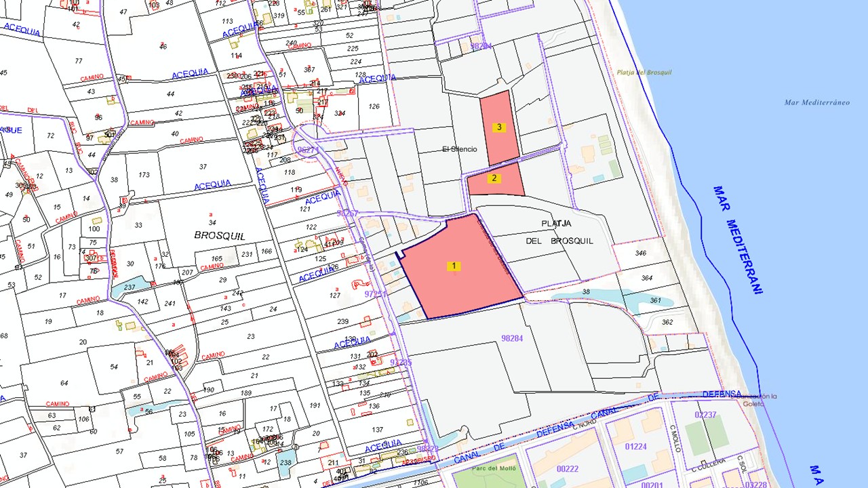Click parcel 34 above BROSQUIL label

click(212, 222)
